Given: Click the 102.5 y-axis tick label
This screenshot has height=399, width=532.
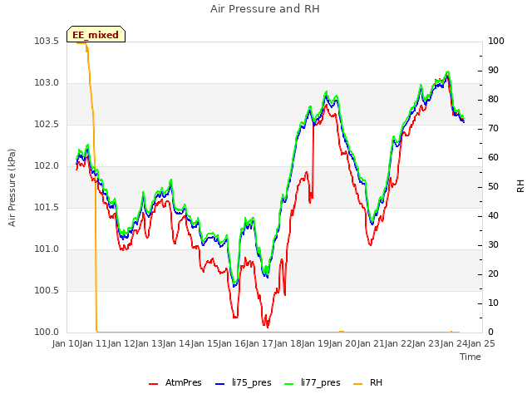Looking at the screenshot, I should click(x=47, y=125).
